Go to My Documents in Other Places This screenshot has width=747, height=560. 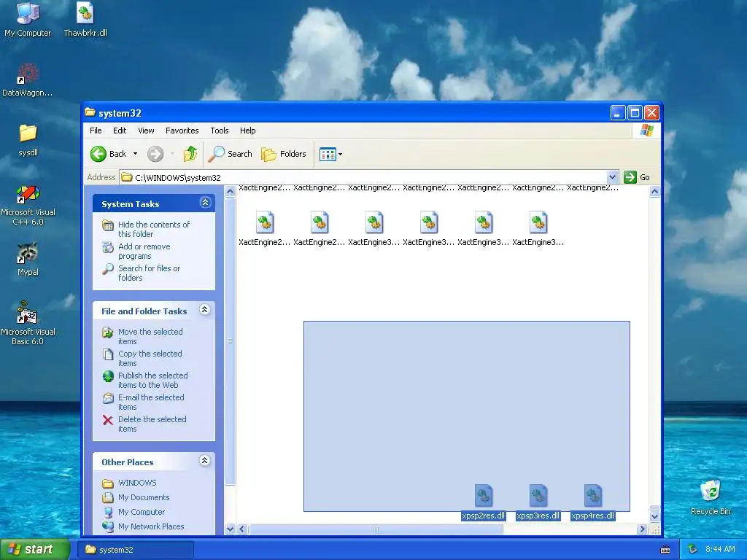(144, 497)
